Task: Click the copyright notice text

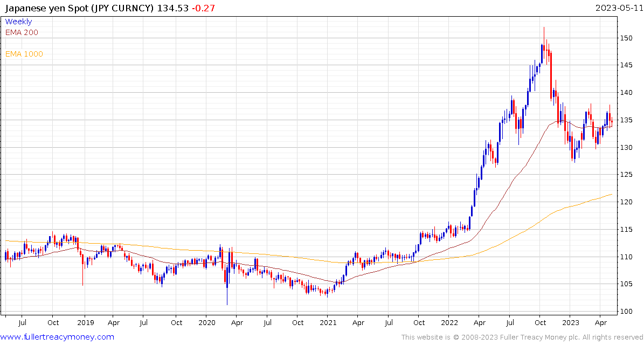Action: pos(522,337)
